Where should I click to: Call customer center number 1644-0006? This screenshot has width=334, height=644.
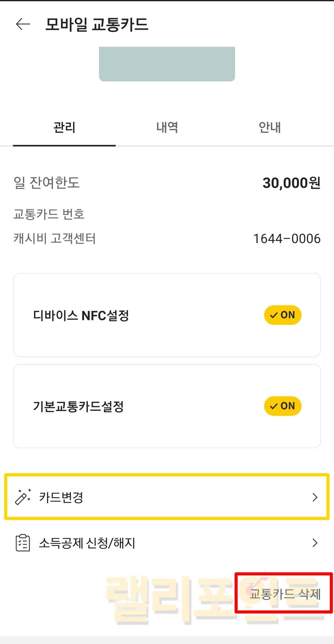click(x=287, y=239)
